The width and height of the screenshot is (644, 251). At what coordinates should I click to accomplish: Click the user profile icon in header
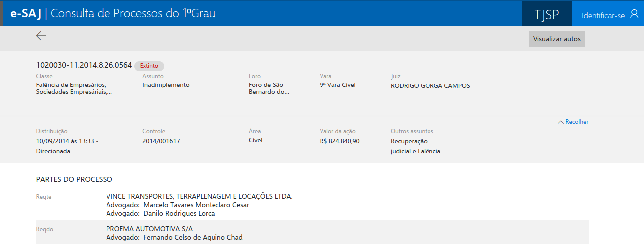(x=634, y=14)
